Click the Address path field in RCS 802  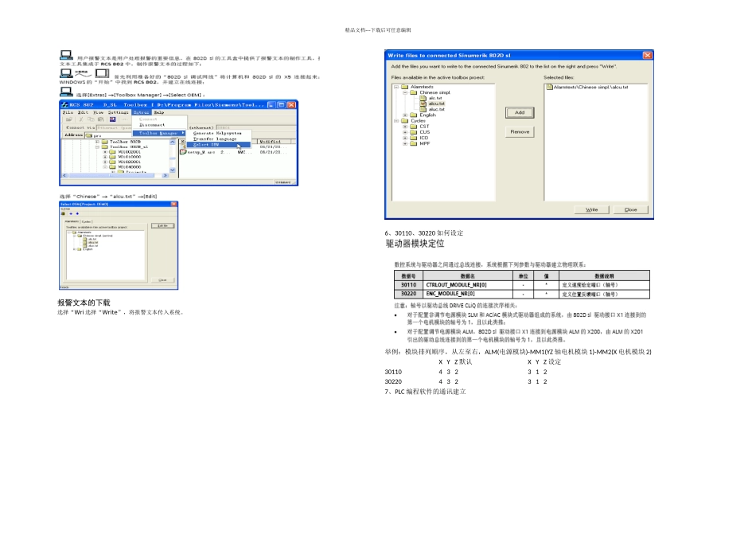[x=108, y=135]
